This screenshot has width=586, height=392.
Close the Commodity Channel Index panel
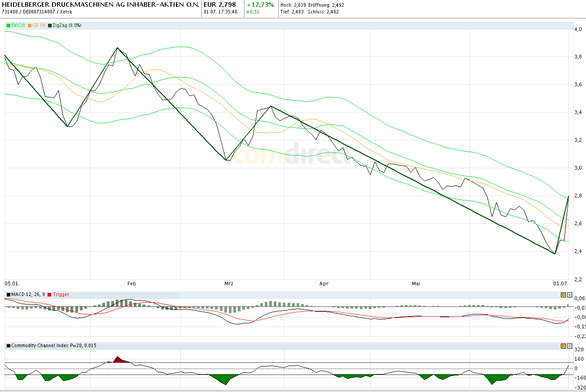569,346
